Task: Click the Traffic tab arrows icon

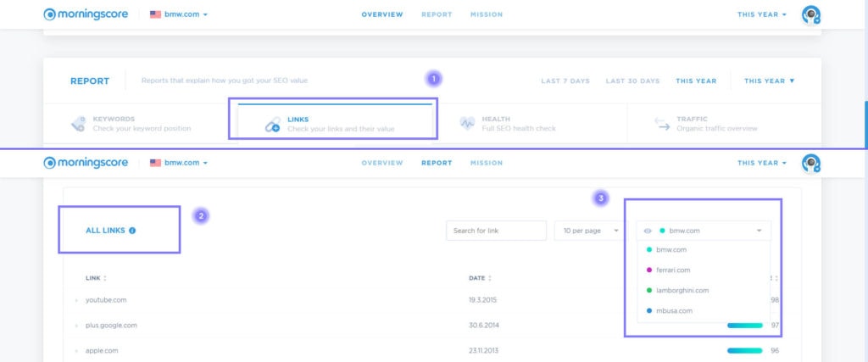Action: 662,124
